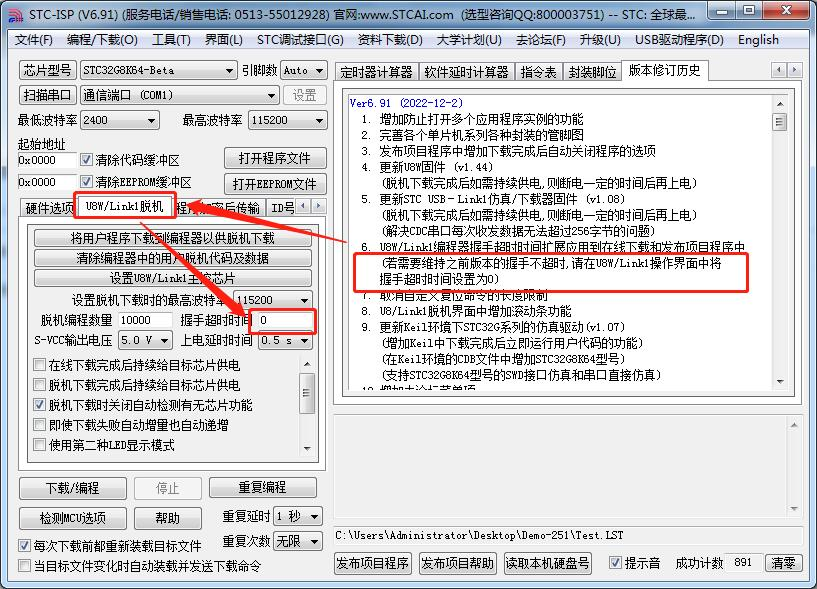This screenshot has height=589, width=817.
Task: Enable 使用第二种LED显示模式 checkbox
Action: coord(39,445)
